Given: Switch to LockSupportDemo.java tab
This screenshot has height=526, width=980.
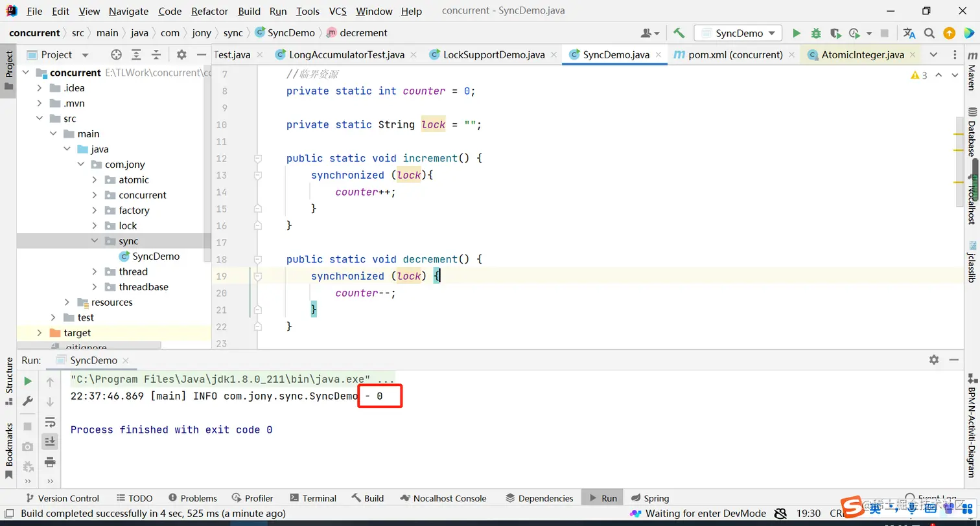Looking at the screenshot, I should (493, 55).
